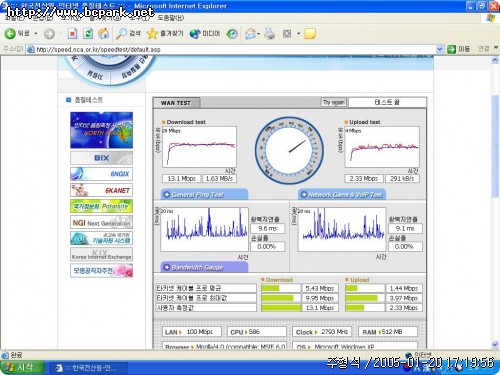
Task: Click the Windows Start button
Action: point(22,367)
